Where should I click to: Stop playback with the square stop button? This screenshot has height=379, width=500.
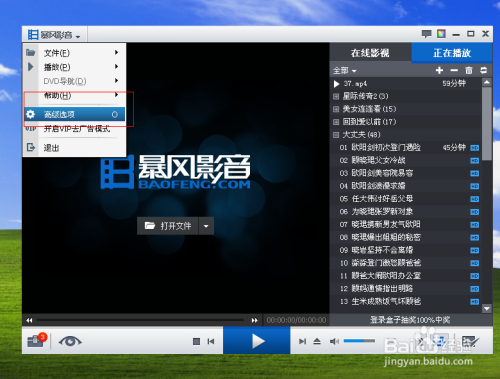coord(196,341)
